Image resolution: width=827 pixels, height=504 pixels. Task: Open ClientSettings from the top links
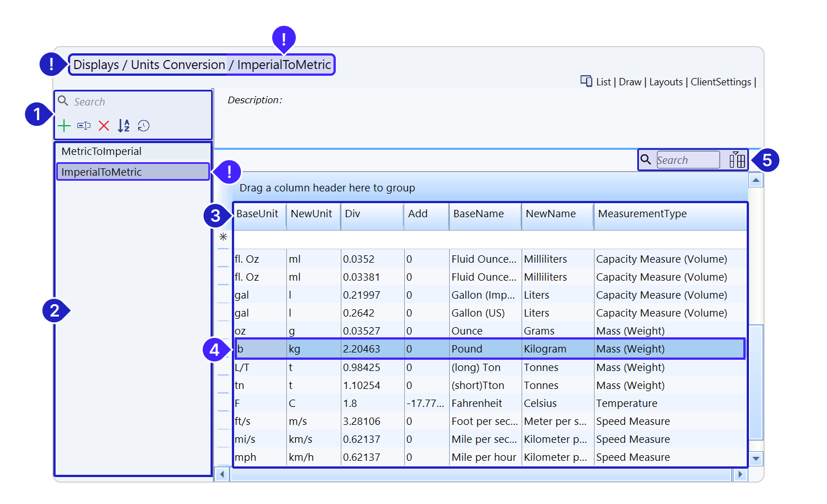click(x=720, y=82)
